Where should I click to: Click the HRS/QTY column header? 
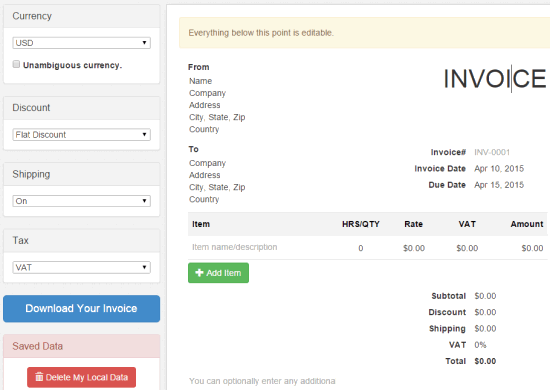tap(361, 224)
